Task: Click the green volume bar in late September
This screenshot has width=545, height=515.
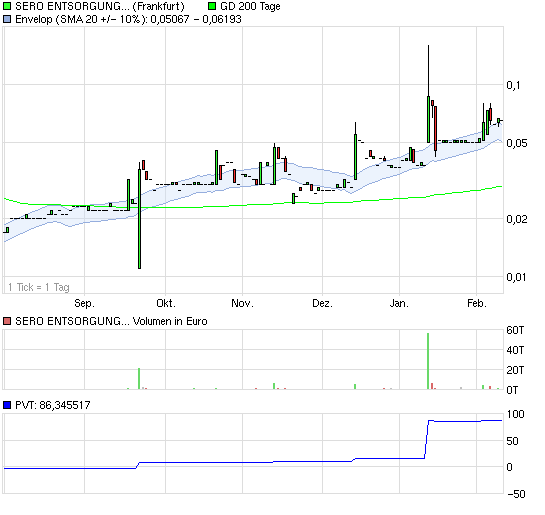Action: 139,378
